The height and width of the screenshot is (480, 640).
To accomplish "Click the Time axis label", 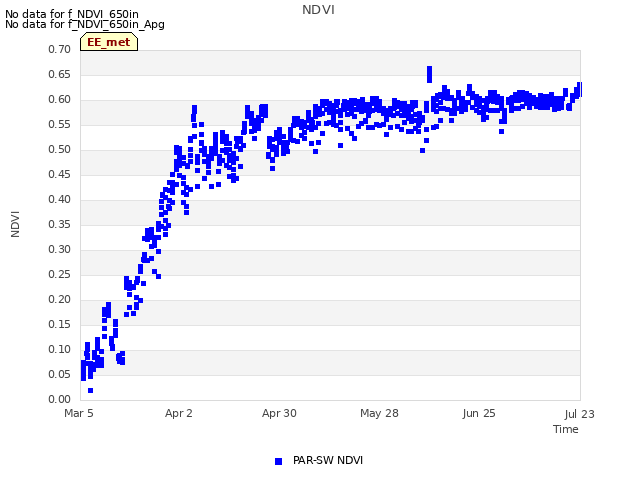I will pyautogui.click(x=565, y=429).
